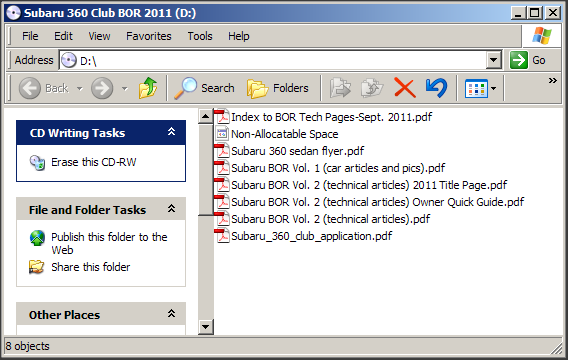Screen dimensions: 568x360
Task: Click the Non-Allocatable Space file icon
Action: coord(222,134)
